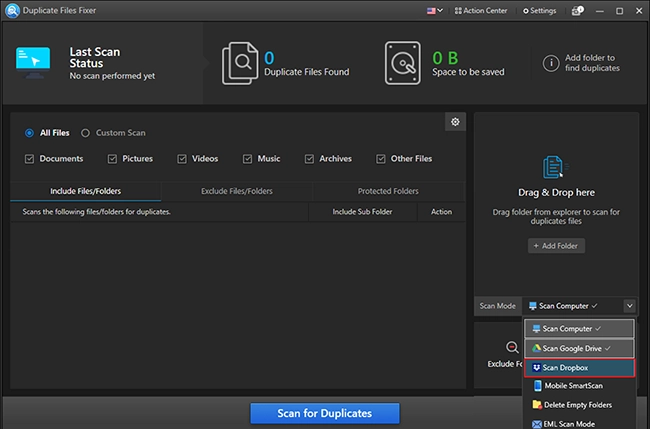Minimize the Duplicate Files Fixer window
The width and height of the screenshot is (650, 429).
click(x=599, y=11)
